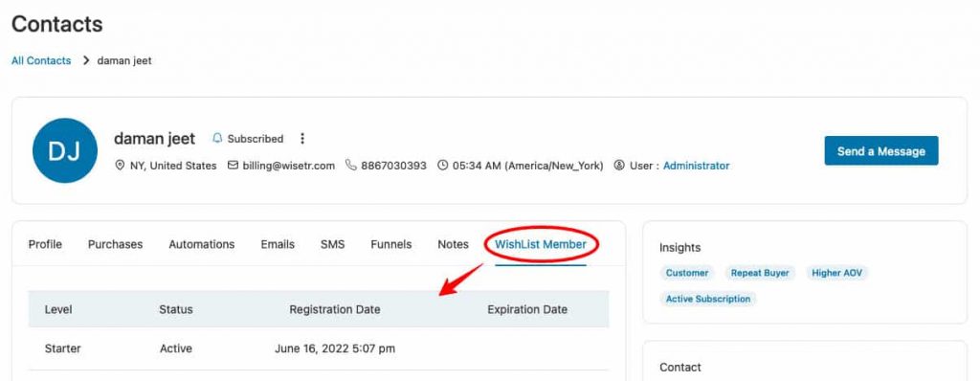The width and height of the screenshot is (980, 381).
Task: Click the location pin icon
Action: tap(120, 166)
